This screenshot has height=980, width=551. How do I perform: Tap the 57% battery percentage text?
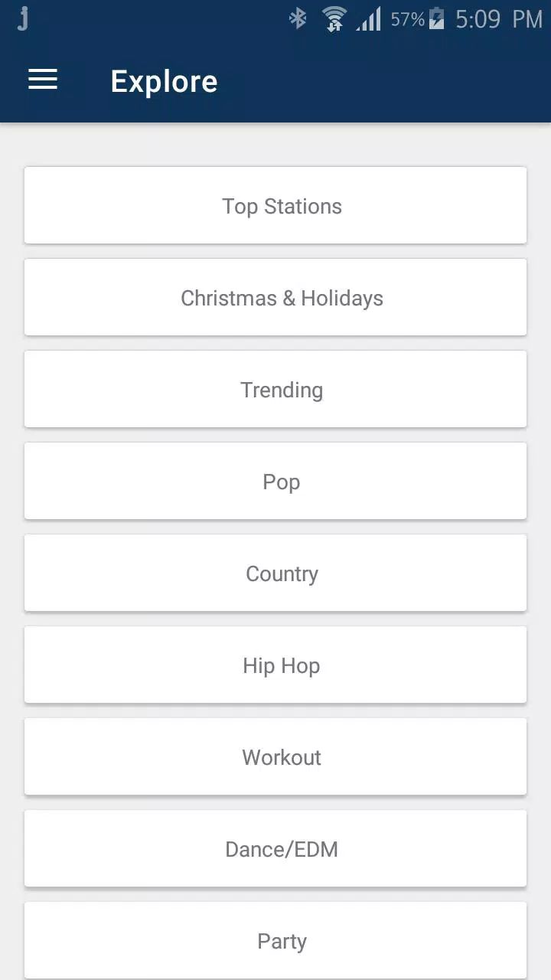click(407, 19)
